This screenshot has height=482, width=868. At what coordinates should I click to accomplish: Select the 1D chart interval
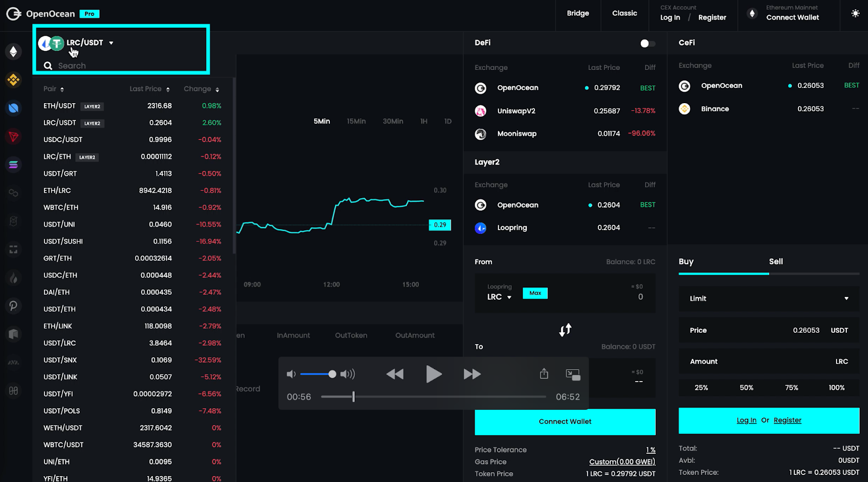coord(448,121)
